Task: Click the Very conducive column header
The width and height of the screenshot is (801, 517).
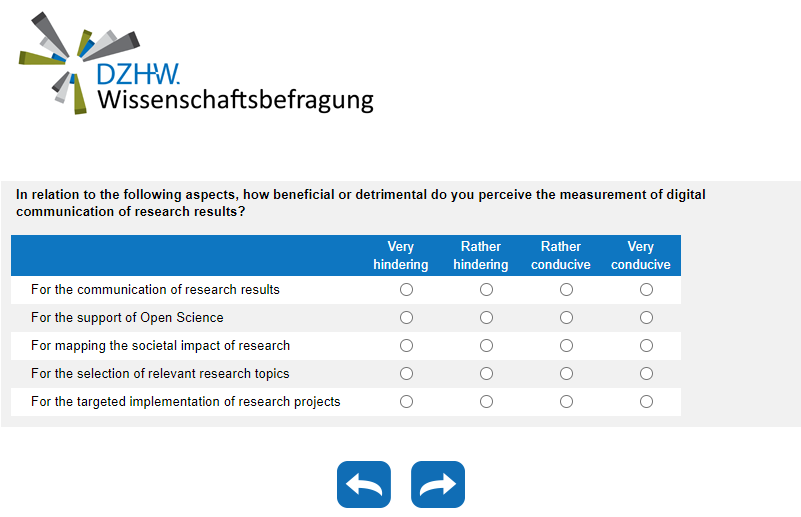Action: tap(641, 256)
